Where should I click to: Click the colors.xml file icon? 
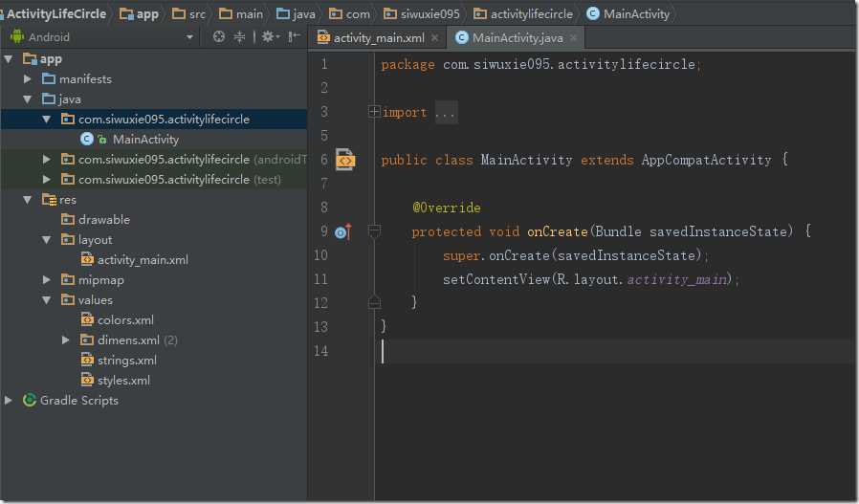87,320
